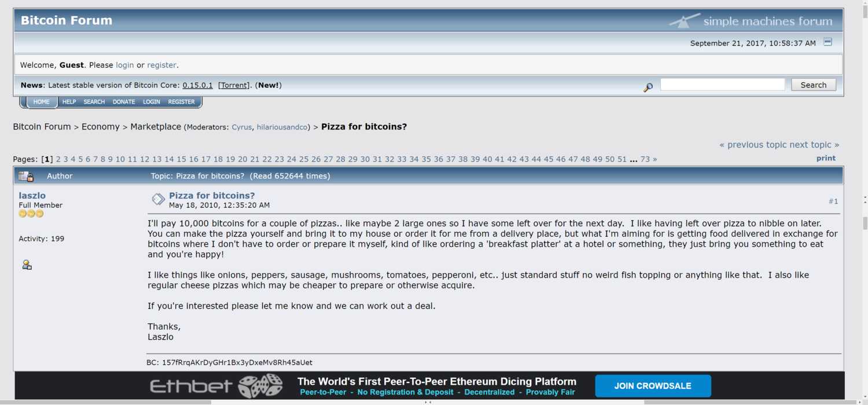
Task: Open the Pizza for bitcoins? post title link
Action: pyautogui.click(x=212, y=196)
